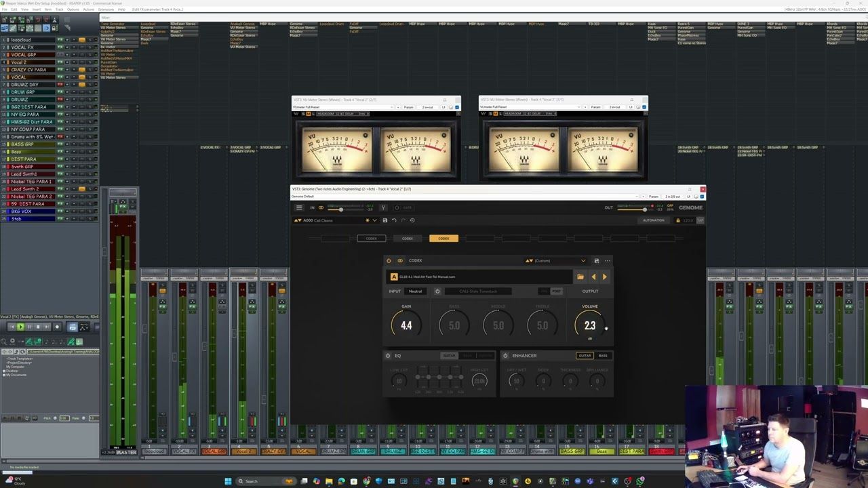
Task: Toggle the Genome plugin bypass checkbox
Action: 702,197
